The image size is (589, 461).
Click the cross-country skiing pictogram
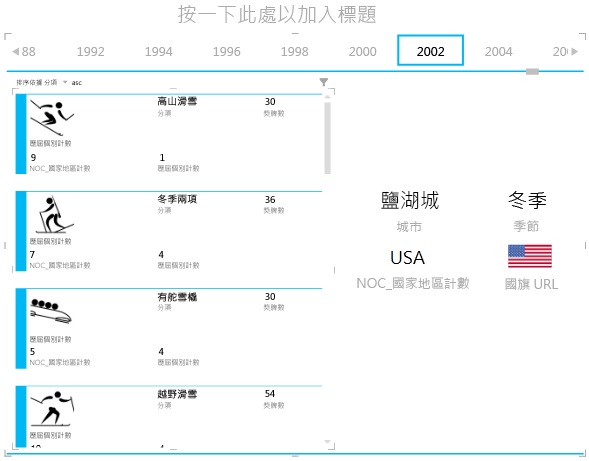pyautogui.click(x=52, y=408)
